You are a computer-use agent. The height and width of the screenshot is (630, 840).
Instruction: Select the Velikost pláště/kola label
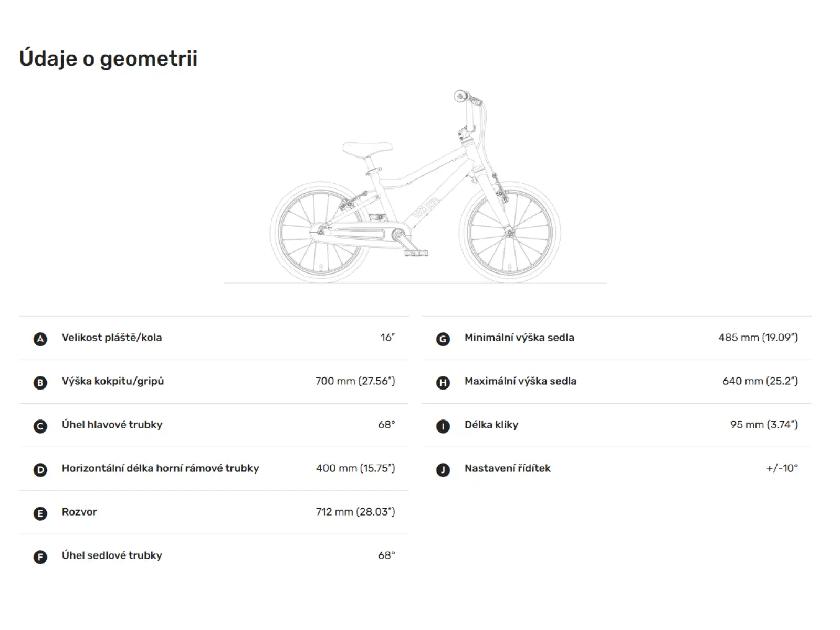point(112,338)
